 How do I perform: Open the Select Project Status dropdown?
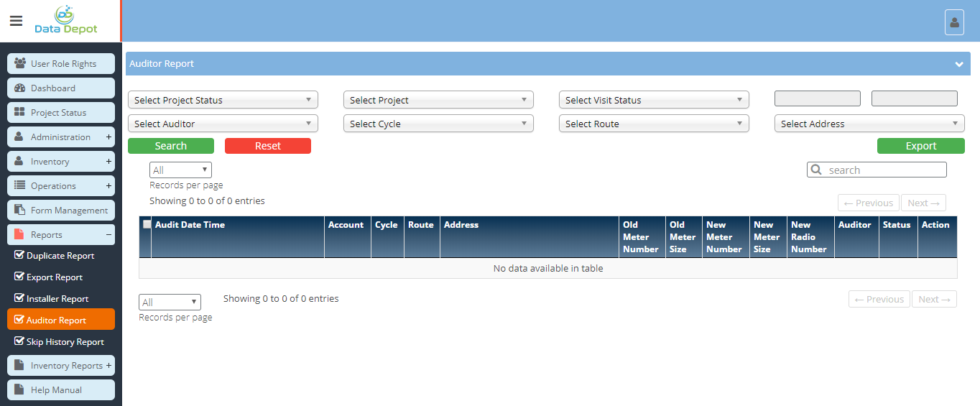click(223, 101)
